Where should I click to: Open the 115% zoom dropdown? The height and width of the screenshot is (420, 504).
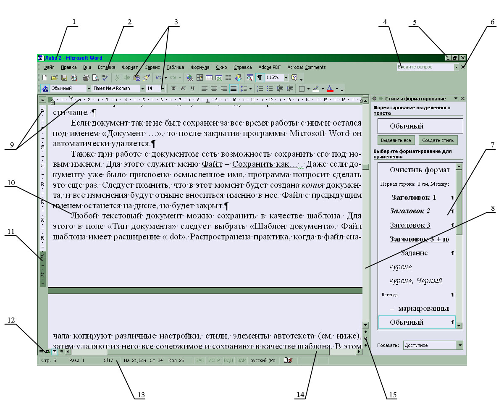click(x=286, y=78)
